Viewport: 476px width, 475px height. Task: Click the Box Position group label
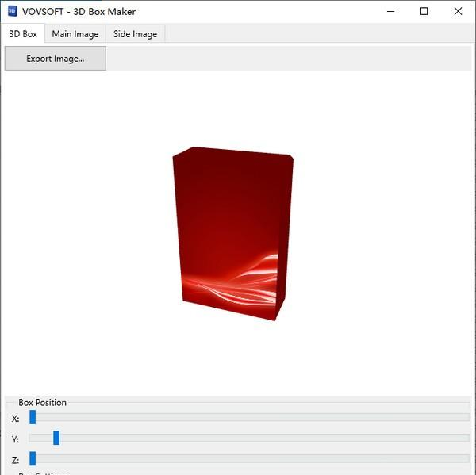[x=42, y=403]
